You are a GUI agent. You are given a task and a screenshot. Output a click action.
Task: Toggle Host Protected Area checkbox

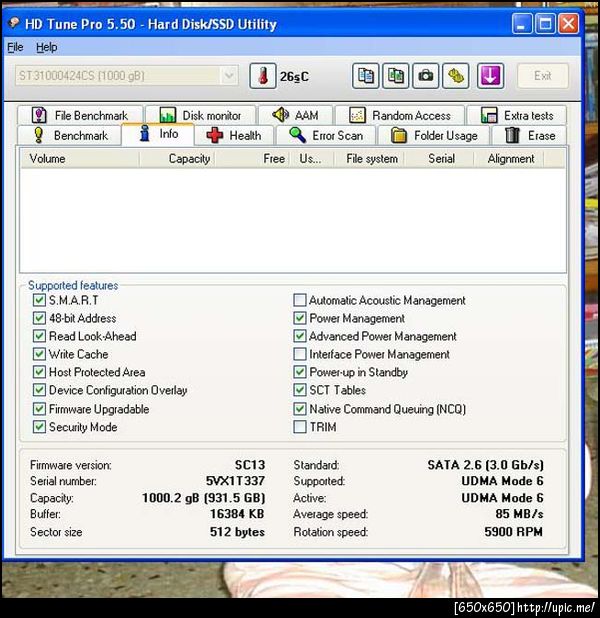coord(39,372)
